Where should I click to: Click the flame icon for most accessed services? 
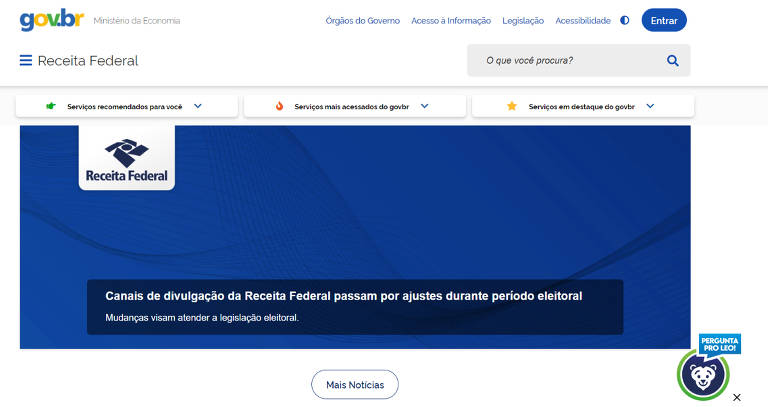279,106
